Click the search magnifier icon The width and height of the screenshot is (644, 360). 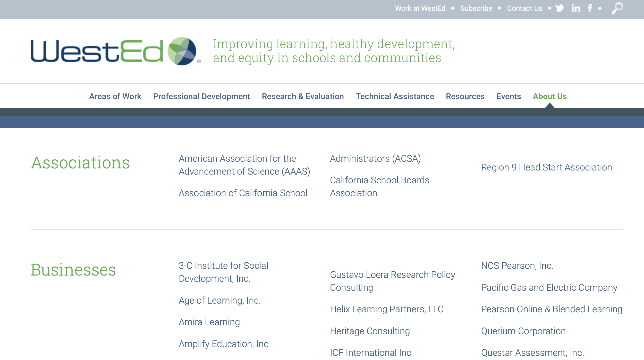pyautogui.click(x=617, y=8)
